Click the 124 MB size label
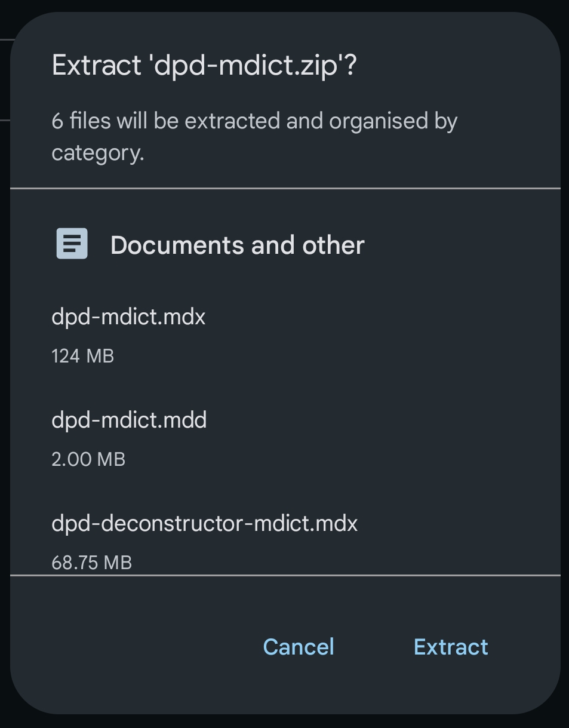Viewport: 569px width, 728px height. point(82,356)
